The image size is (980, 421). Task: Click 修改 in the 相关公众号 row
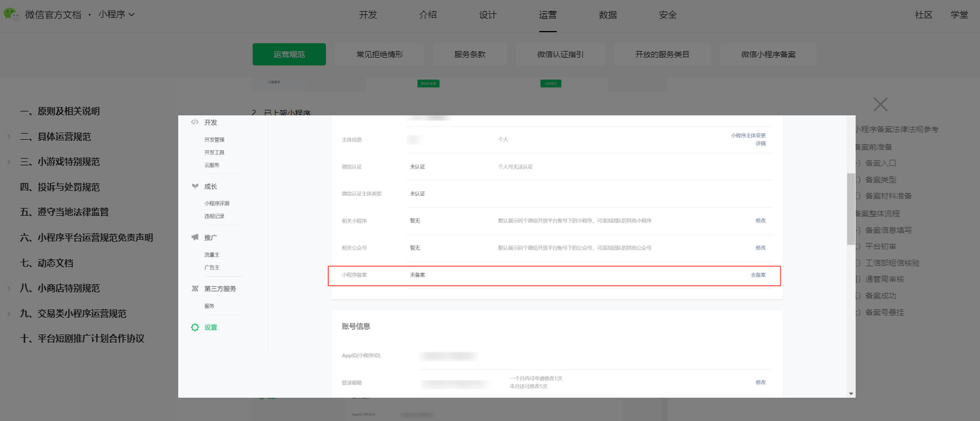point(761,248)
